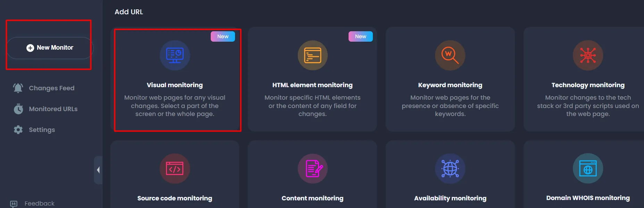Screen dimensions: 644x208
Task: Click the Changes Feed bell icon
Action: (18, 88)
